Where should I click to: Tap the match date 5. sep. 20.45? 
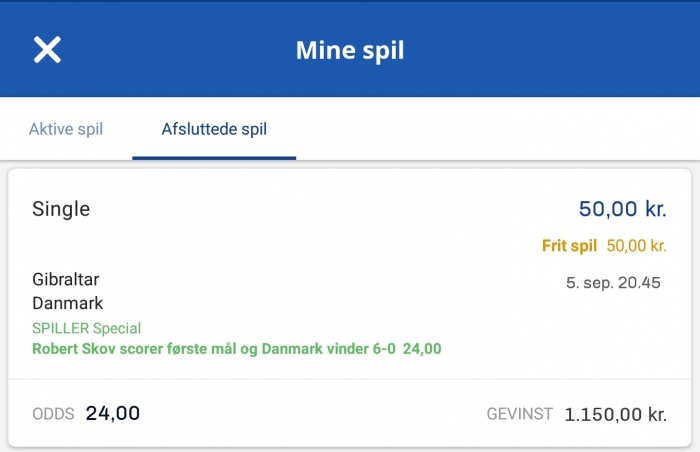pyautogui.click(x=613, y=283)
